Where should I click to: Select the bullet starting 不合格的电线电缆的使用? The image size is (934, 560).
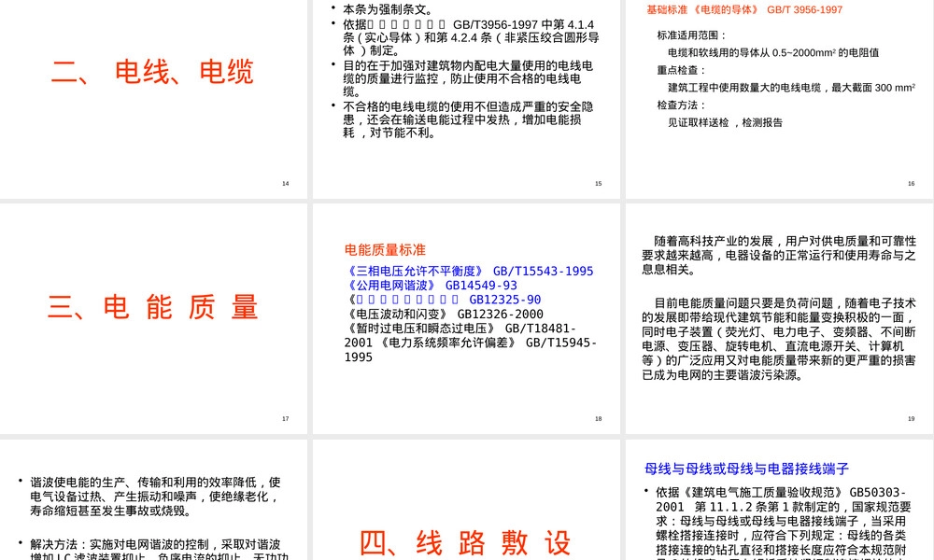pos(468,119)
